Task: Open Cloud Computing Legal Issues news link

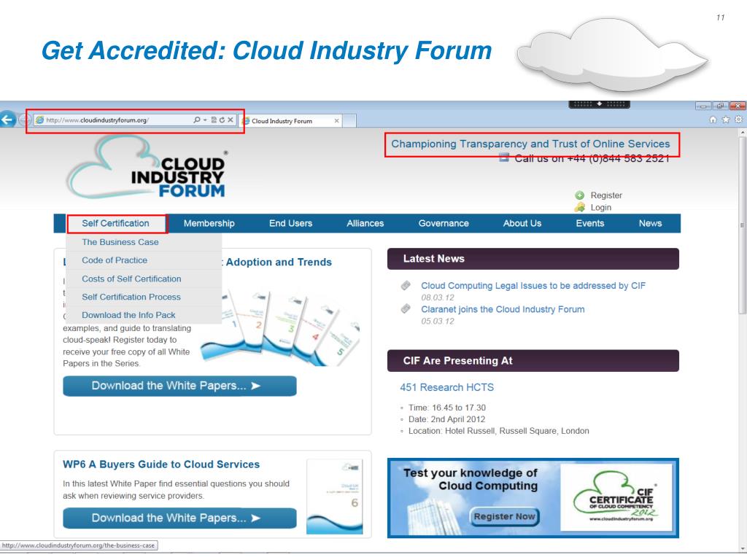Action: click(533, 286)
